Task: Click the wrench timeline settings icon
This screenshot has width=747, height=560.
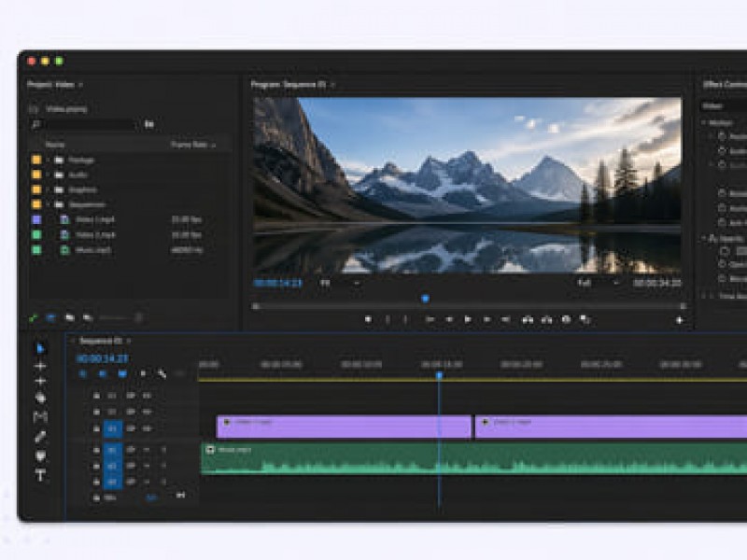Action: click(x=162, y=373)
